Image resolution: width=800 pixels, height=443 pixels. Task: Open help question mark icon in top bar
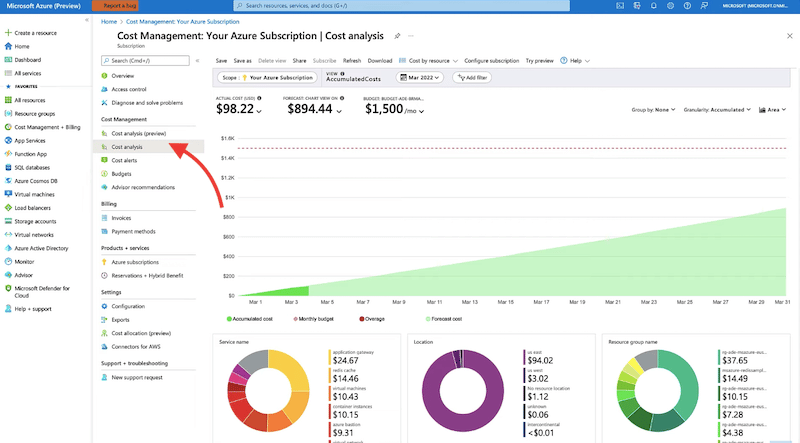click(x=687, y=6)
